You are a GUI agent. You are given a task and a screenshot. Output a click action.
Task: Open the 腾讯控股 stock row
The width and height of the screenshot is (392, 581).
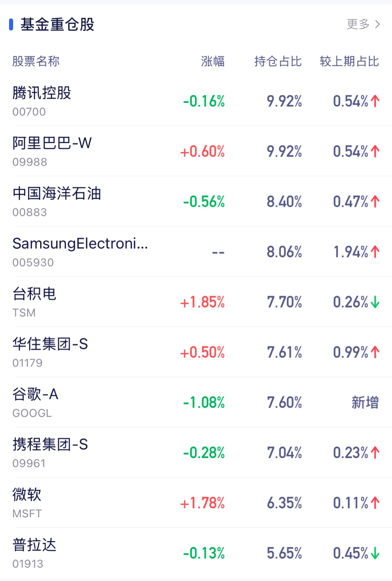[x=42, y=93]
